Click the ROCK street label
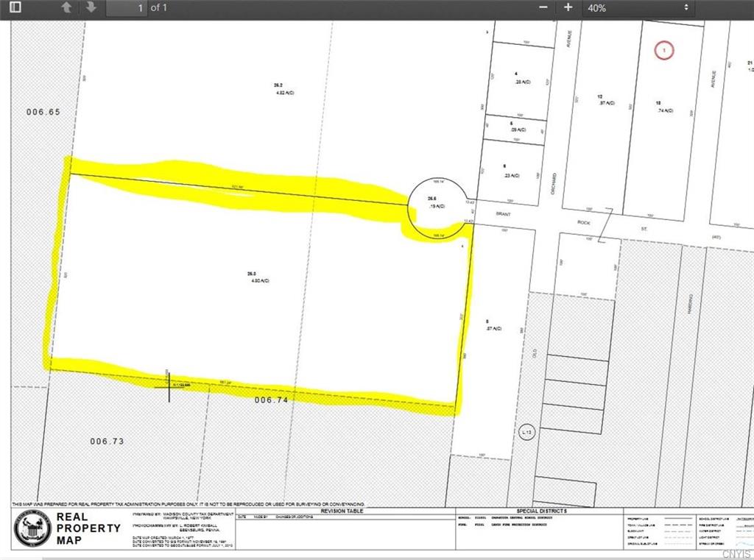The image size is (754, 560). [x=584, y=222]
